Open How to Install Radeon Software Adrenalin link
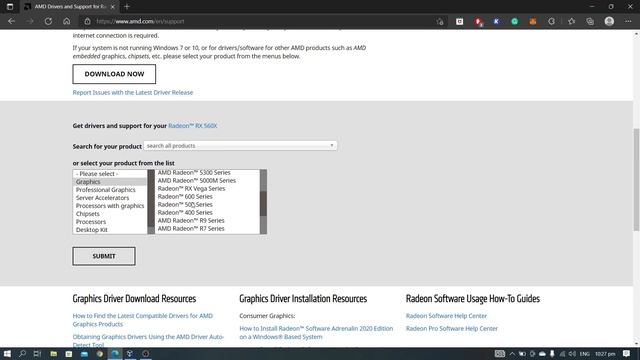The height and width of the screenshot is (360, 640). click(x=316, y=333)
